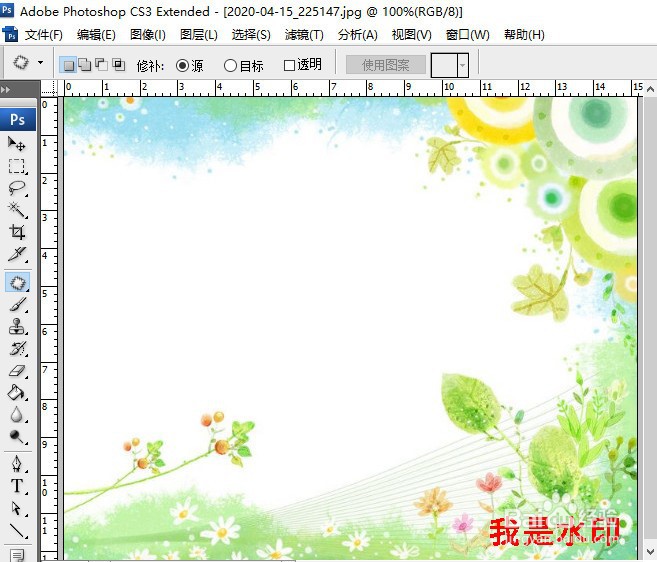This screenshot has width=657, height=562.
Task: Click the Patch tool icon in options bar
Action: coord(21,63)
